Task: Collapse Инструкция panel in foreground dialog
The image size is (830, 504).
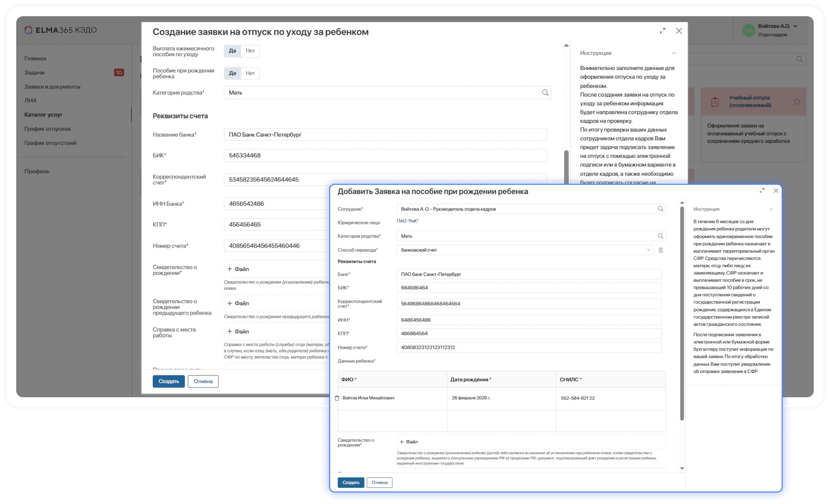Action: pos(772,209)
